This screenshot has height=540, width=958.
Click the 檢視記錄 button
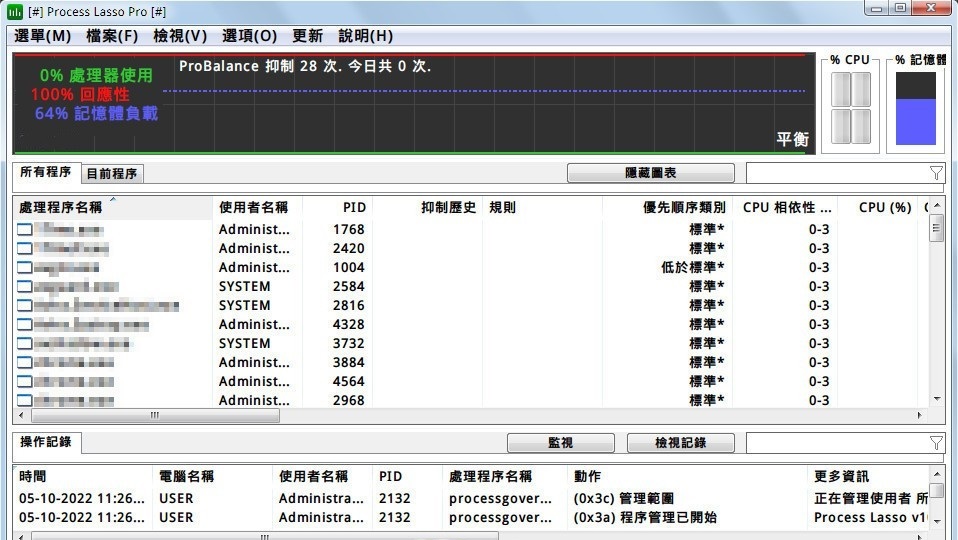coord(680,443)
